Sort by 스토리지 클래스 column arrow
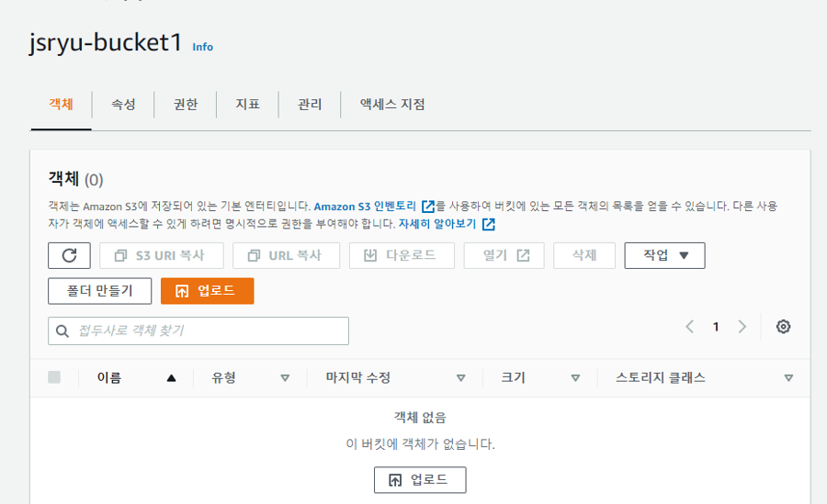827x504 pixels. pos(788,377)
